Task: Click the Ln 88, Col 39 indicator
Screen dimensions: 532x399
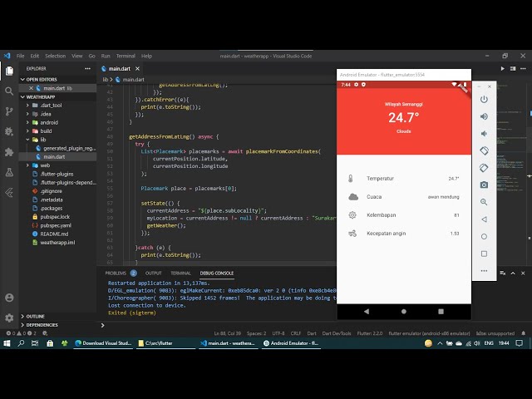Action: tap(227, 333)
